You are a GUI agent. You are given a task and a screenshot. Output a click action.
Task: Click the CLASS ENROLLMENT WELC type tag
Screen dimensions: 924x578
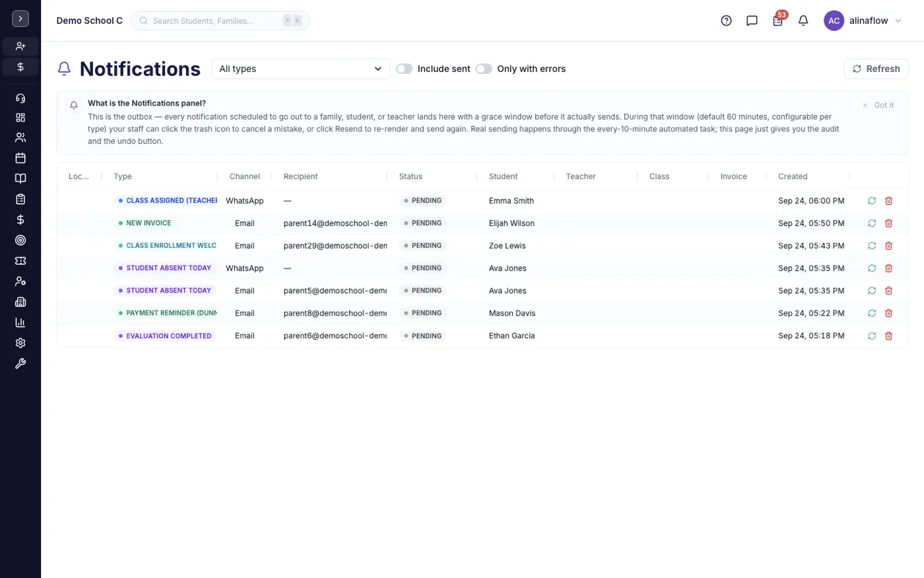point(166,246)
